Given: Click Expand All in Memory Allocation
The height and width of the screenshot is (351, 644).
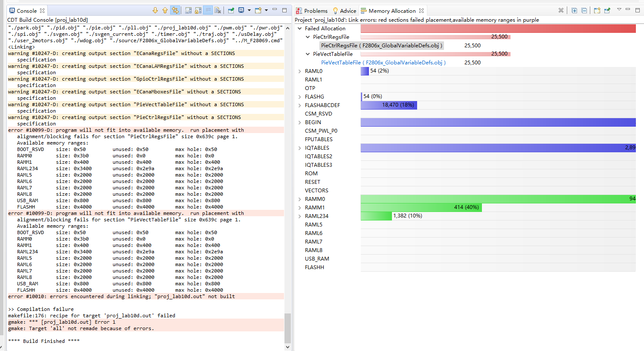Looking at the screenshot, I should (574, 11).
